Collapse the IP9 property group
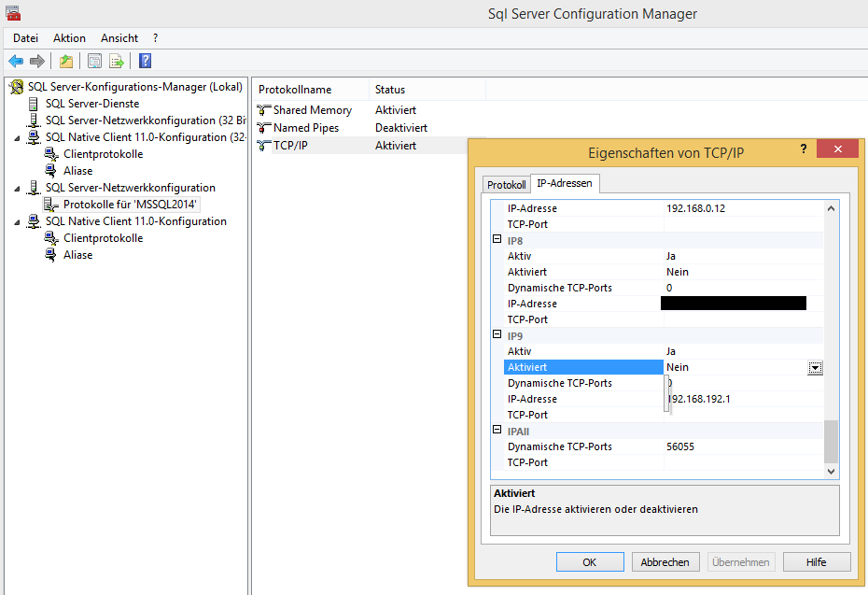868x595 pixels. [497, 334]
